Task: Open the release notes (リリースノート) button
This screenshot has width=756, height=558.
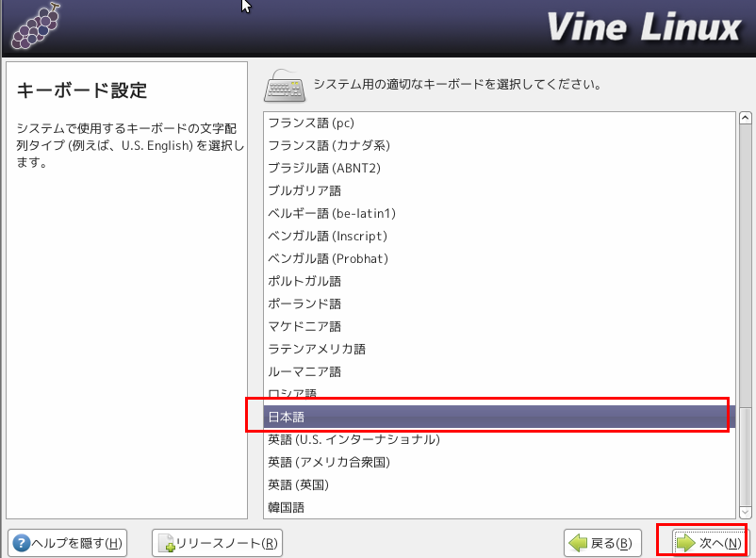Action: (217, 543)
